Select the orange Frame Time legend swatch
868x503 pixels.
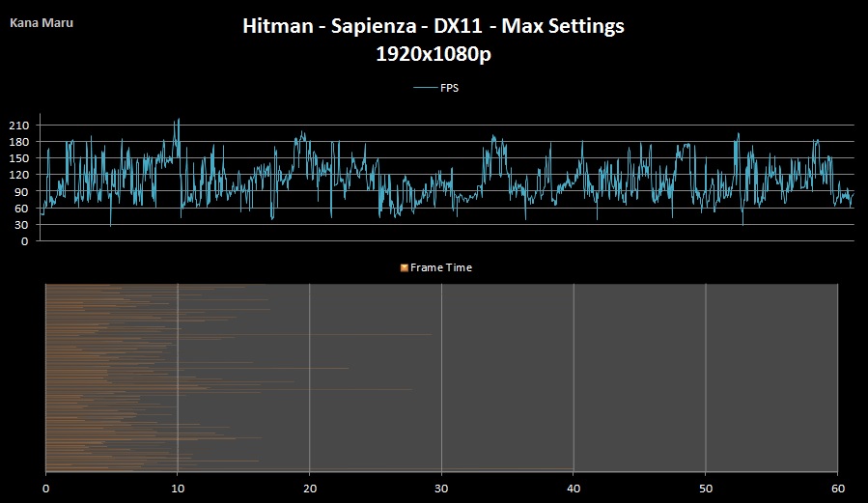coord(405,267)
